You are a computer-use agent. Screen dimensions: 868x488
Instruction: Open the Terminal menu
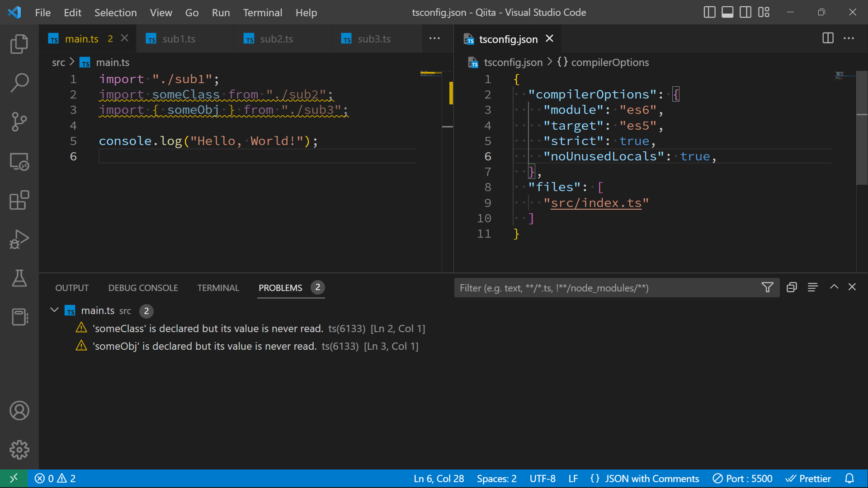[262, 13]
